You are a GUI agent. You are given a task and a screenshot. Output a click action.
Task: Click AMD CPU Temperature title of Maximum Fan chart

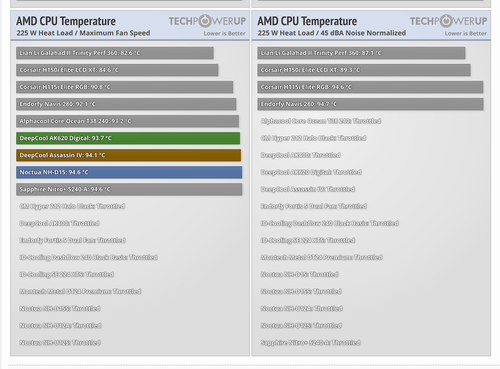click(x=66, y=21)
